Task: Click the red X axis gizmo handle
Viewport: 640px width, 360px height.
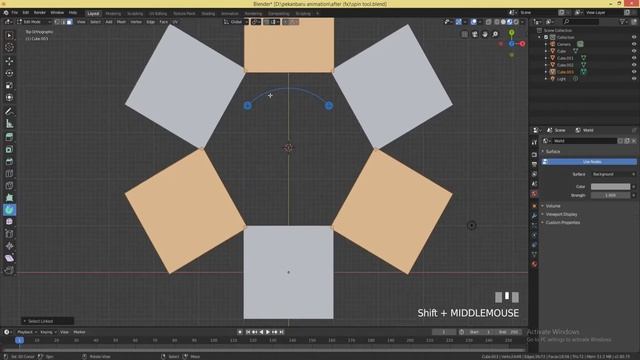Action: pyautogui.click(x=522, y=44)
